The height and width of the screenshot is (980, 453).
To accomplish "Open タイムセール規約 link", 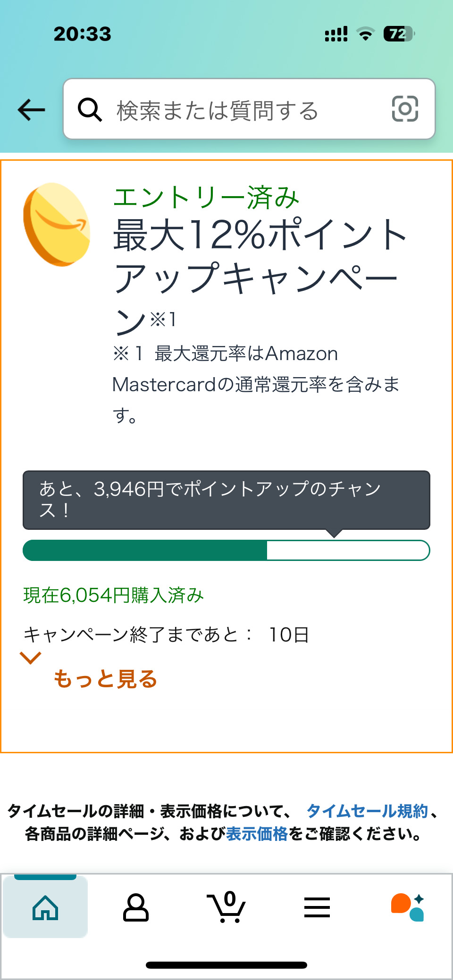I will pos(367,811).
